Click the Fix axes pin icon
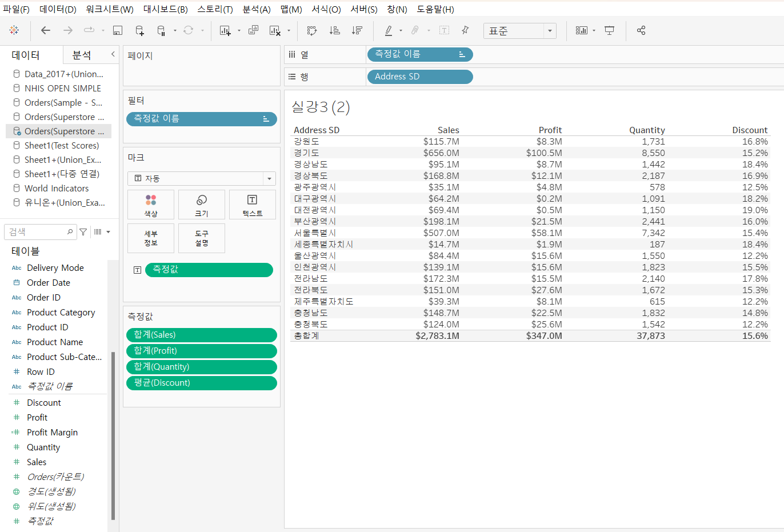Viewport: 784px width, 532px height. (465, 30)
